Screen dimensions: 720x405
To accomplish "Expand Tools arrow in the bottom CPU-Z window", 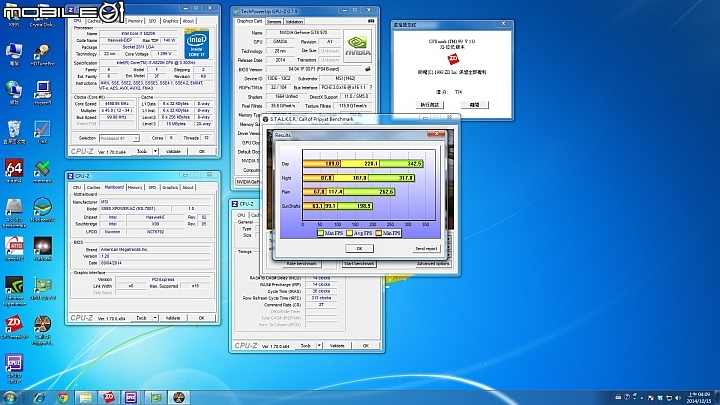I will [319, 345].
